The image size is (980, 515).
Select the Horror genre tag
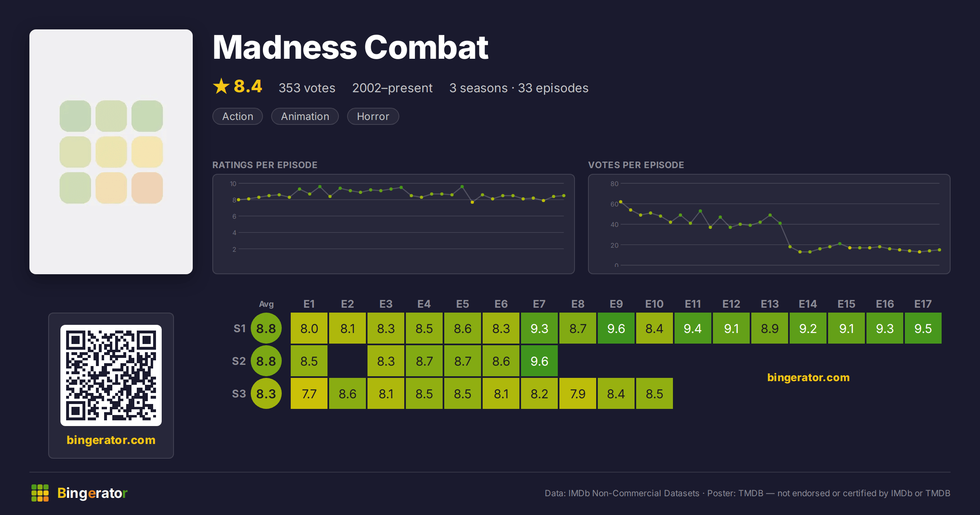(x=373, y=116)
